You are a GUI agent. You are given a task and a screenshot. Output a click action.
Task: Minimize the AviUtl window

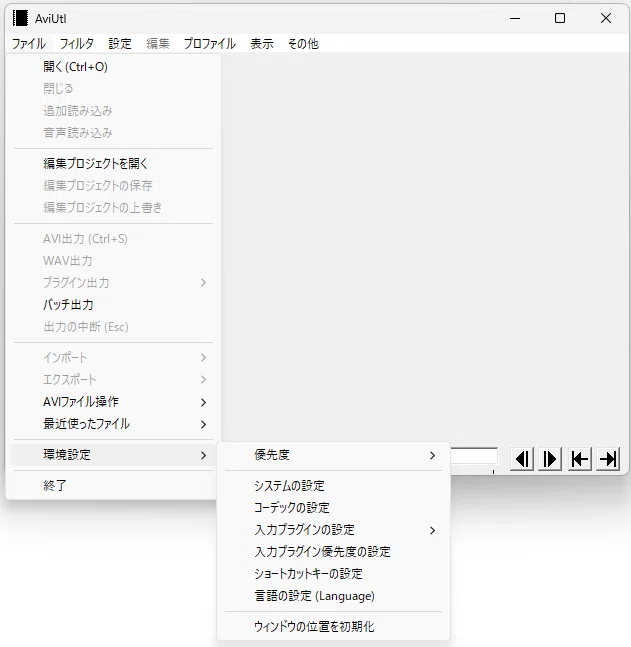(x=515, y=18)
